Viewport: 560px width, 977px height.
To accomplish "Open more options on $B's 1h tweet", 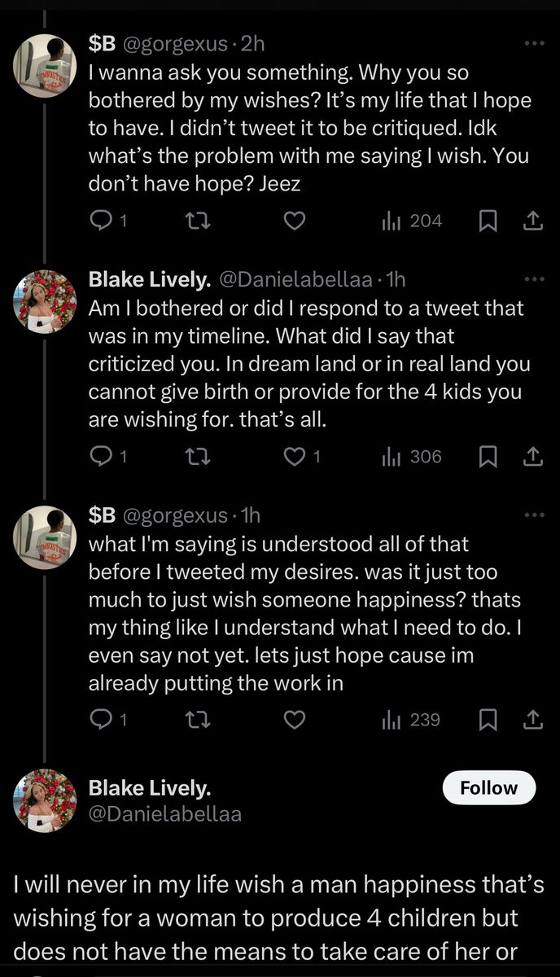I will click(533, 515).
